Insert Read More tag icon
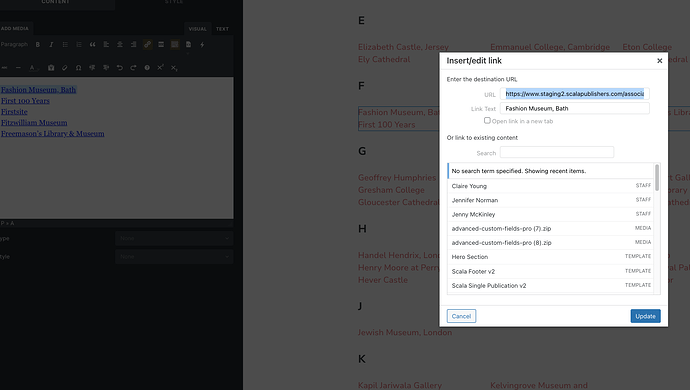Screen dimensions: 690x390 (161, 44)
